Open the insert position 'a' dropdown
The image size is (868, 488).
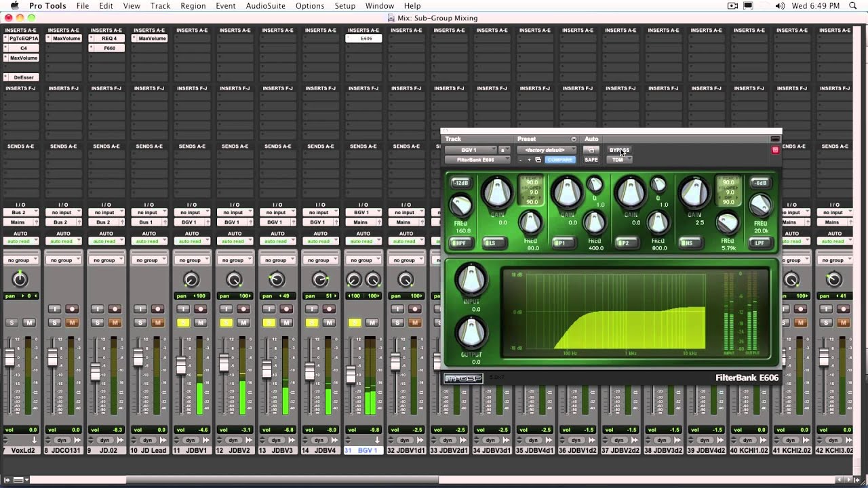coord(504,150)
